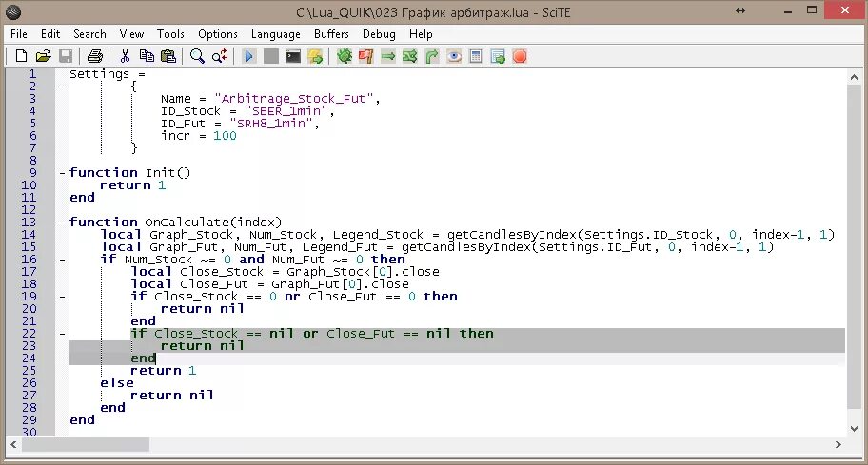Click horizontal scrollbar right arrow
868x465 pixels.
838,444
